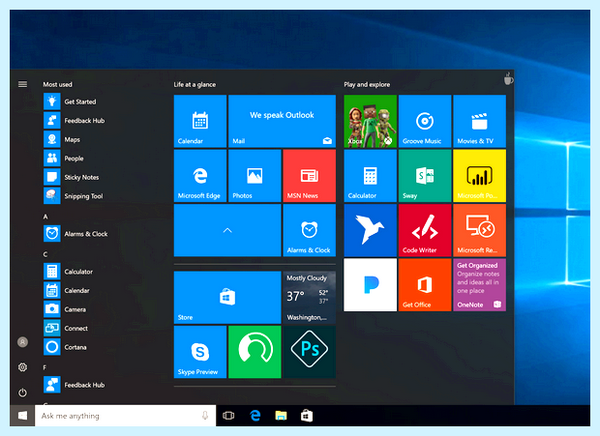The height and width of the screenshot is (436, 600).
Task: Open the Pandora P tile
Action: tap(370, 285)
